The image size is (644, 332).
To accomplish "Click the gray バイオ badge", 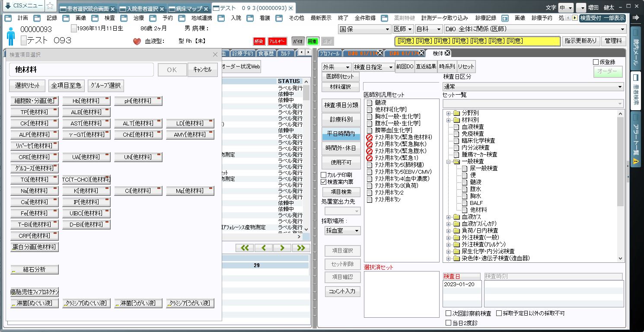I will pos(297,41).
